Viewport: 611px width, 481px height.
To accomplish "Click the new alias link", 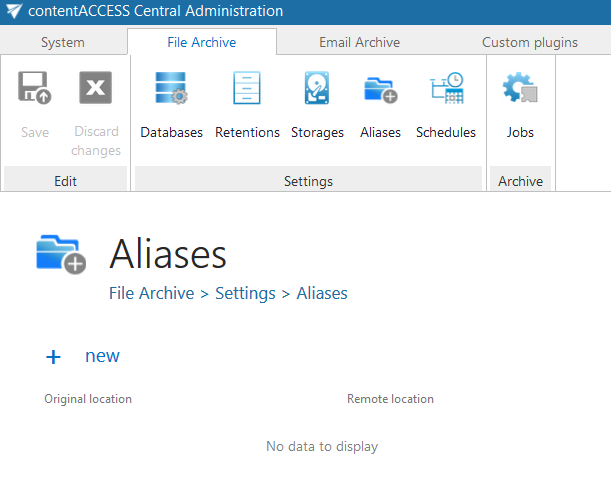I will pos(102,356).
